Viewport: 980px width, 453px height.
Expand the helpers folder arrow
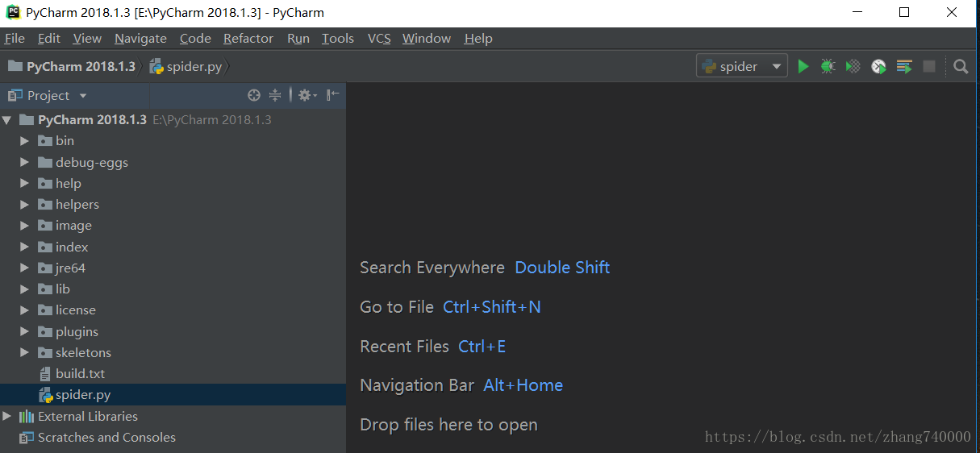coord(25,205)
